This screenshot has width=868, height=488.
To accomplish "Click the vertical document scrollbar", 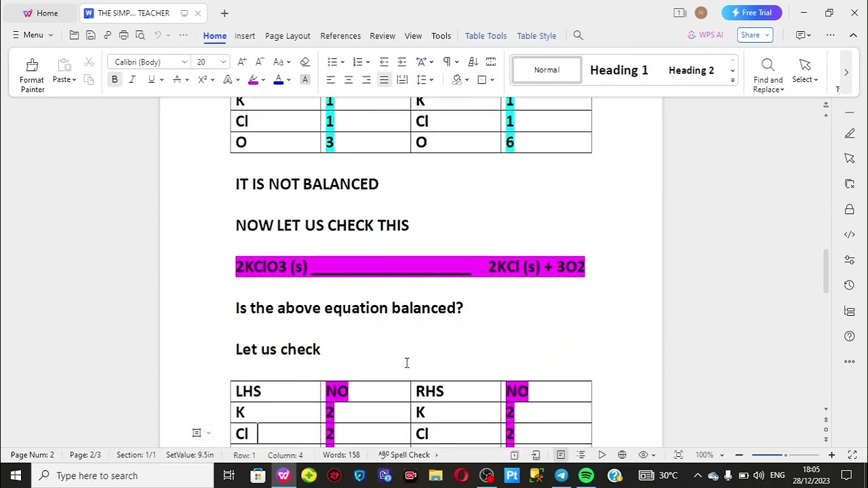I will pyautogui.click(x=826, y=271).
